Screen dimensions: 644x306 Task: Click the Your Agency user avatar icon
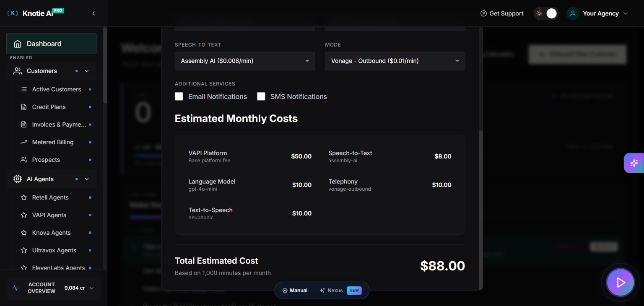click(x=573, y=13)
